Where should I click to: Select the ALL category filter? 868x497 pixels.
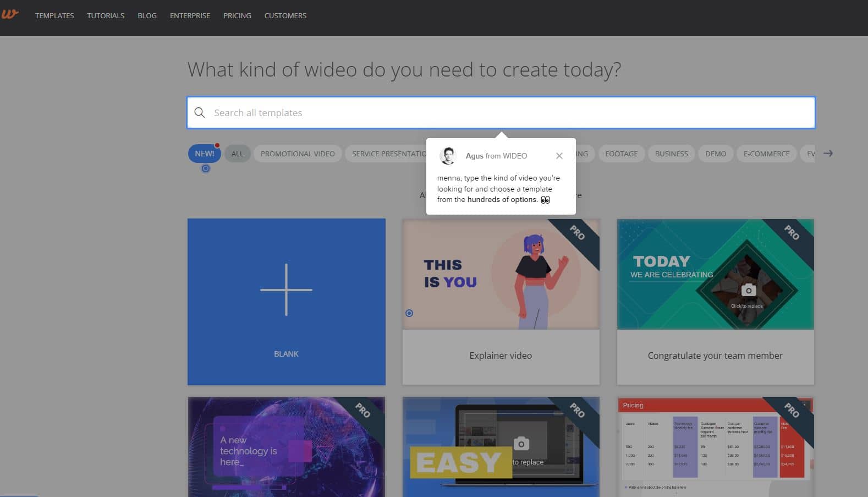237,154
